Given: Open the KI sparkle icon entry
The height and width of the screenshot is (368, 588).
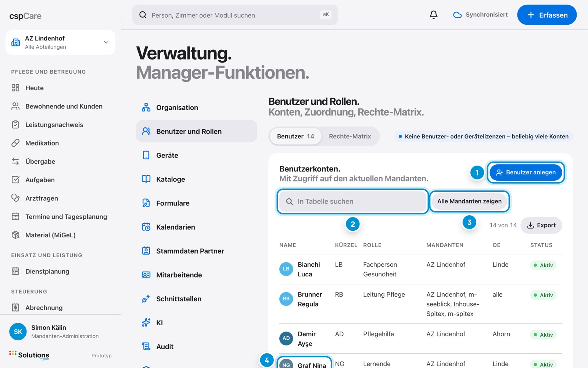Looking at the screenshot, I should coord(146,323).
